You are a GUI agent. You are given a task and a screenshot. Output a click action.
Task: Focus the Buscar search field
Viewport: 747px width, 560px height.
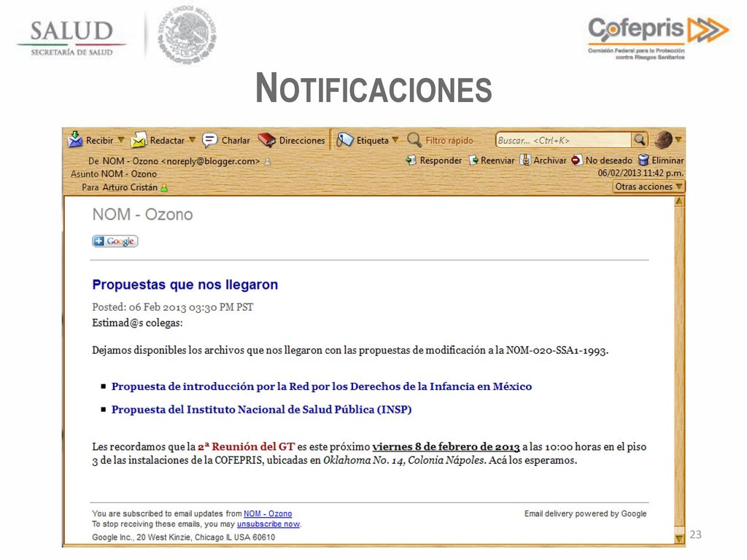coord(564,140)
